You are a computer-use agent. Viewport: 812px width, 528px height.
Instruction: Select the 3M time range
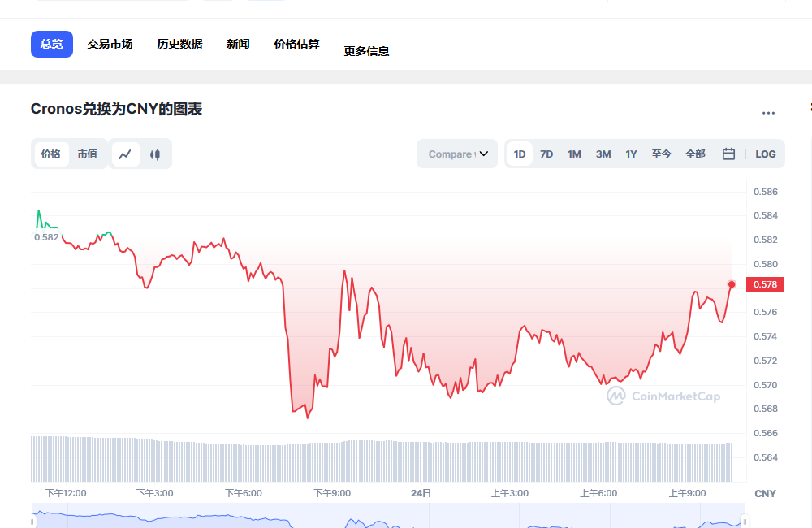click(x=603, y=154)
